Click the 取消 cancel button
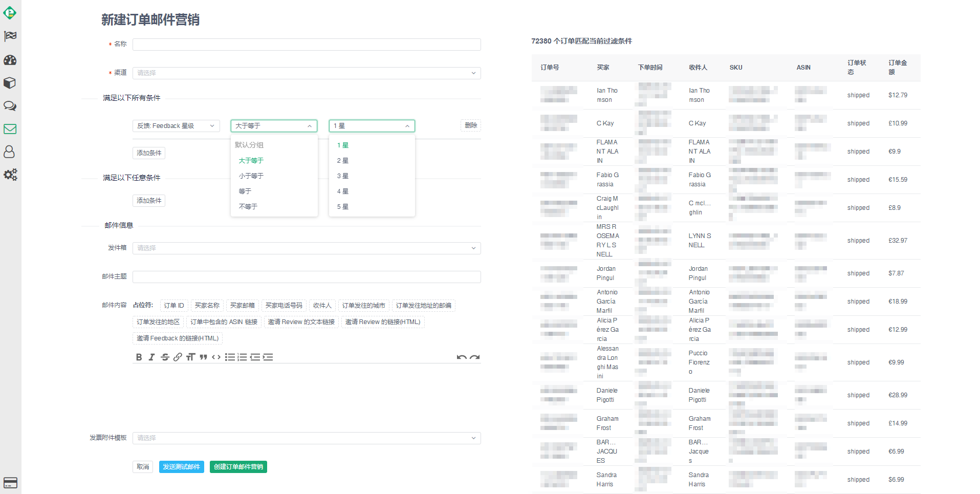 click(x=143, y=467)
